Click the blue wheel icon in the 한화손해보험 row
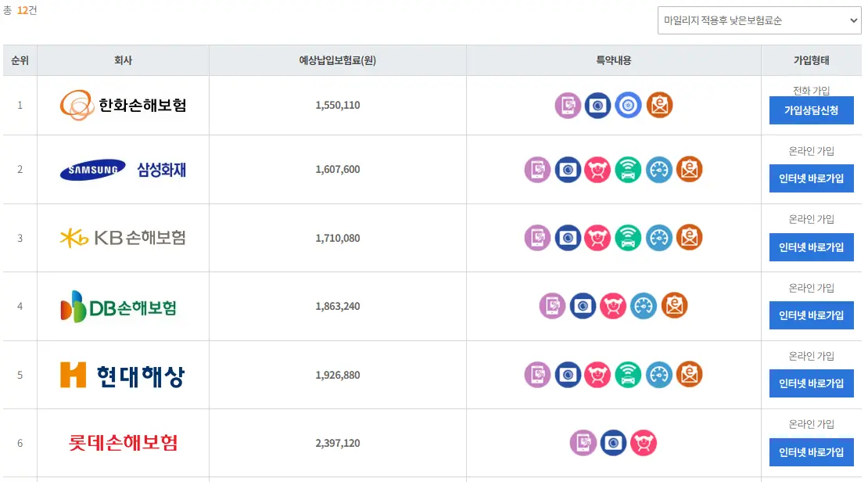This screenshot has height=482, width=868. [x=628, y=106]
